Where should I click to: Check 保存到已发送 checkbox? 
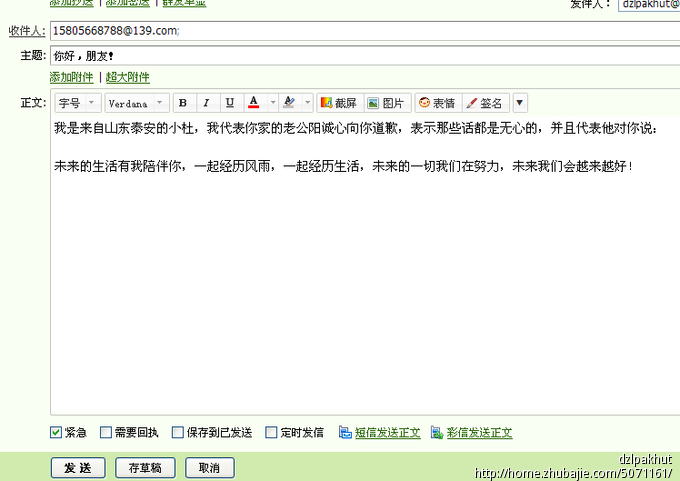click(178, 432)
